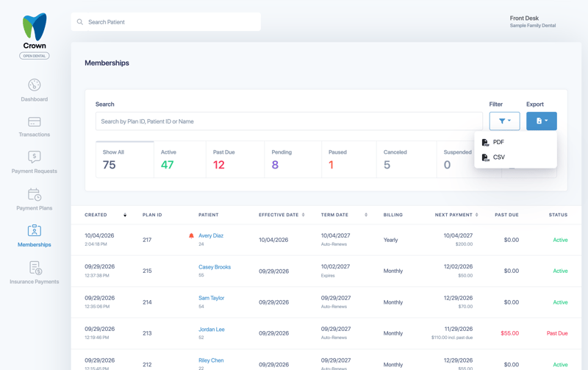
Task: Click term date 10/02/2027 for Casey Brooks
Action: (x=335, y=266)
